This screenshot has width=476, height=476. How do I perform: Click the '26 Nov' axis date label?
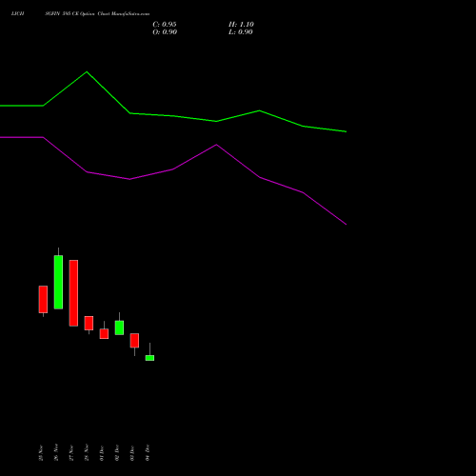[x=56, y=452]
